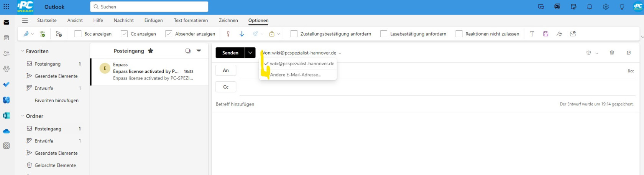Image resolution: width=644 pixels, height=175 pixels.
Task: Click Favoriten hinzufügen link
Action: pos(56,100)
